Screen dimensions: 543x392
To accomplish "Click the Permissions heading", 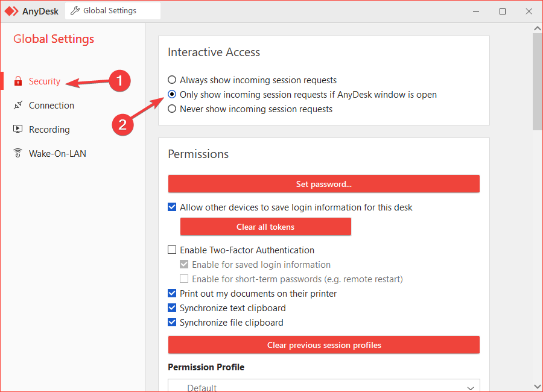I will 198,154.
